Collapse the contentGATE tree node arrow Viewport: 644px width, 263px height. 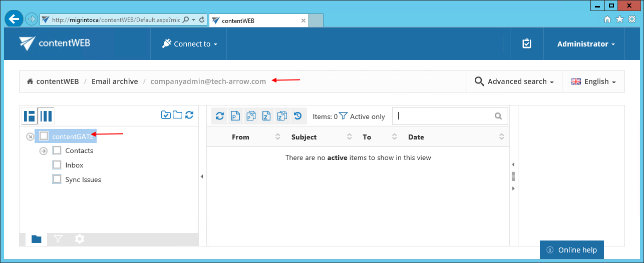click(30, 136)
